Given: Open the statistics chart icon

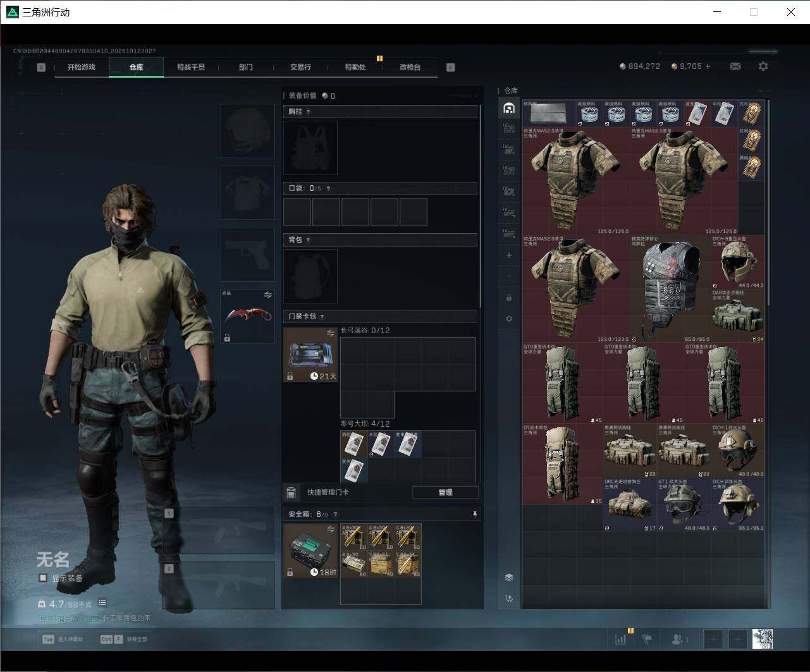Looking at the screenshot, I should tap(621, 639).
